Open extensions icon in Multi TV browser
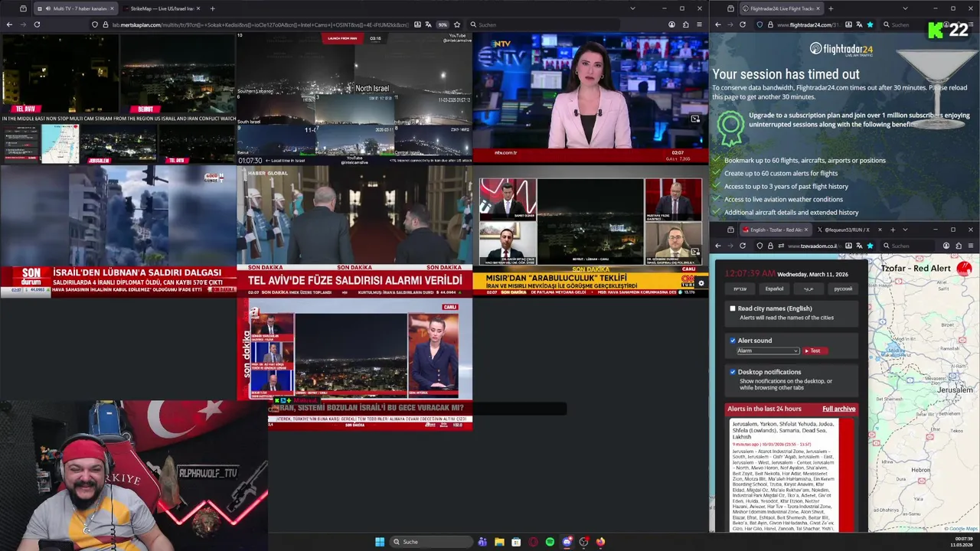The width and height of the screenshot is (980, 551). click(685, 24)
